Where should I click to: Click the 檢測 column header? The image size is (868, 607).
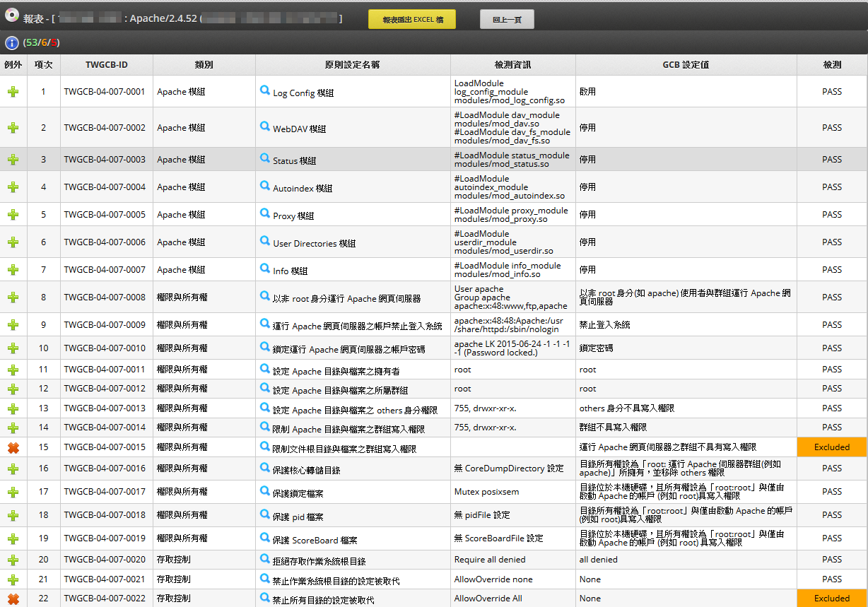832,64
